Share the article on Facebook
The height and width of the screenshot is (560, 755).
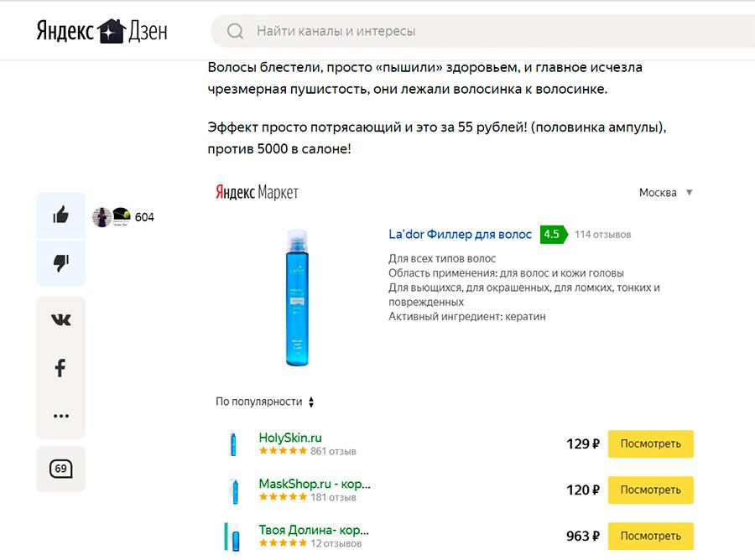[x=60, y=368]
